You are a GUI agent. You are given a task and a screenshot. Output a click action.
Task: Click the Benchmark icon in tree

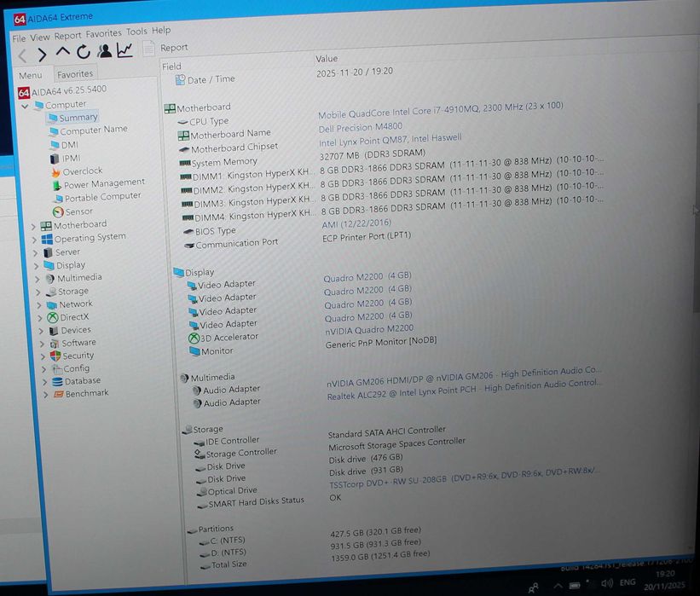point(59,394)
